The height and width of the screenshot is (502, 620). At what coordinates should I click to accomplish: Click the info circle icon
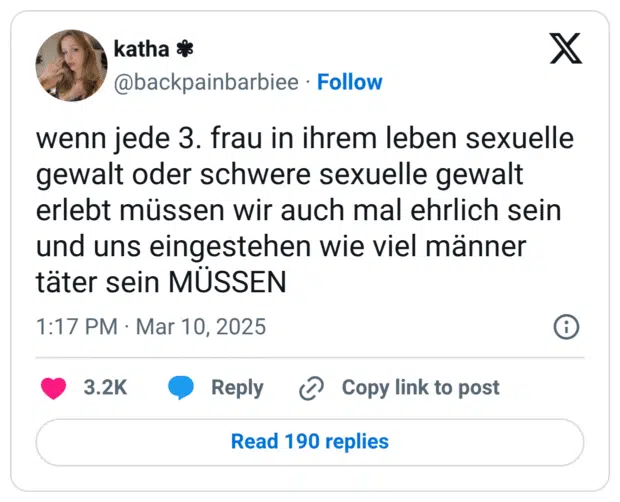(x=566, y=327)
